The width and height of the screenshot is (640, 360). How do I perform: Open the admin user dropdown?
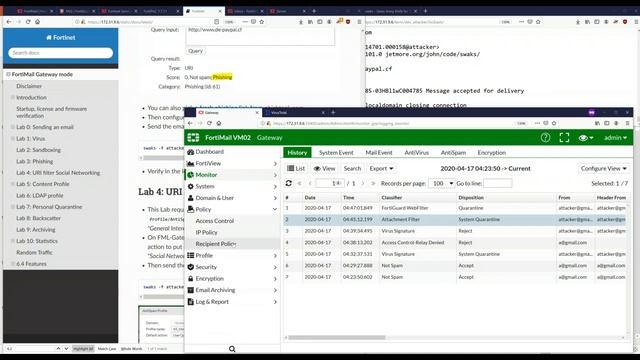click(615, 138)
